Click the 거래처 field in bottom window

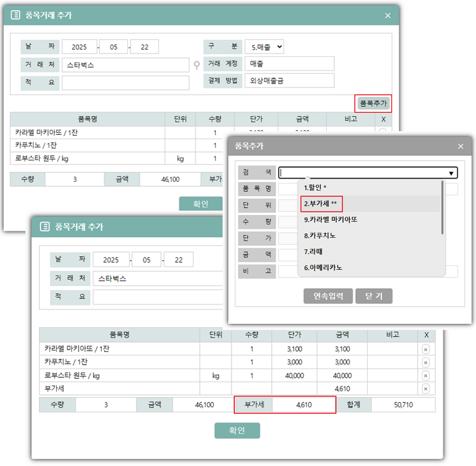pos(158,278)
